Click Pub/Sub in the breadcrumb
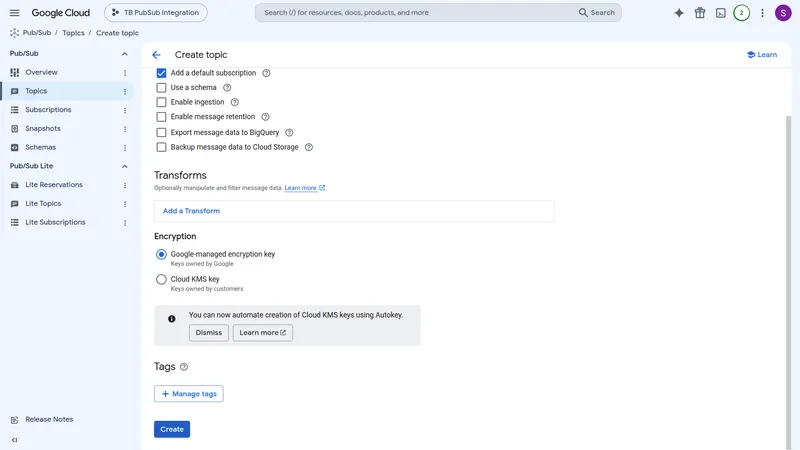 tap(37, 33)
